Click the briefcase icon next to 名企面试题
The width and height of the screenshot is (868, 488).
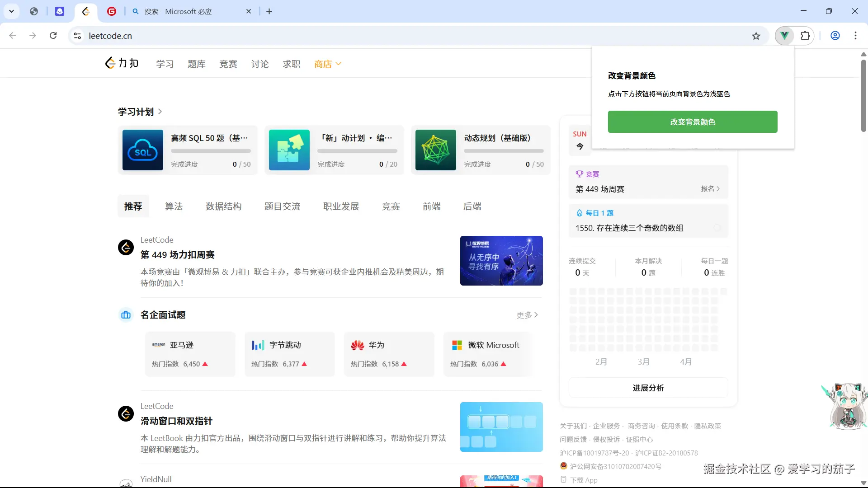click(x=126, y=315)
